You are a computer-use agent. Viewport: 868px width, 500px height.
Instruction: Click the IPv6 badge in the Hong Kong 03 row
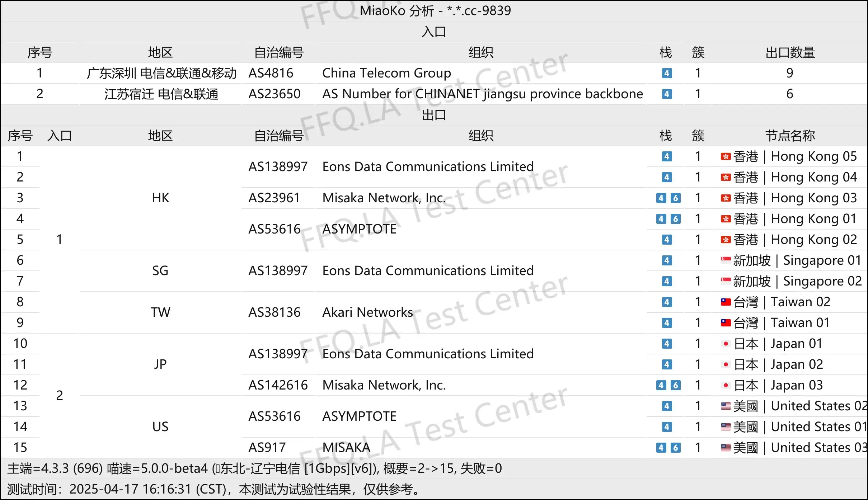tap(675, 198)
